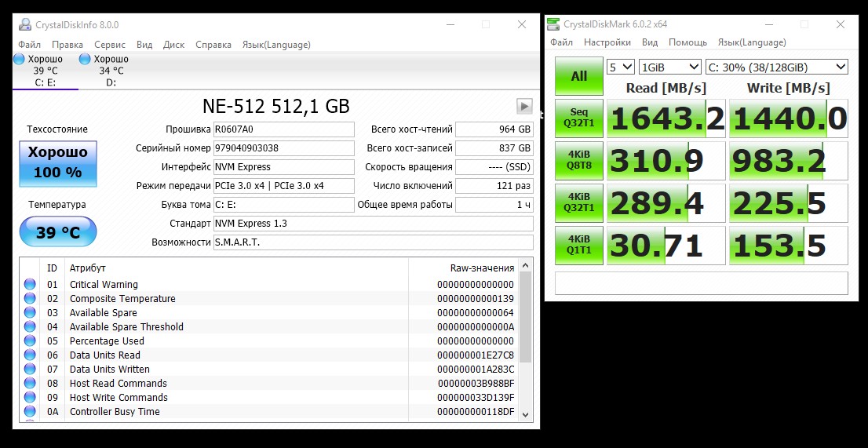Start the Seq Q32T1 test

[x=579, y=119]
